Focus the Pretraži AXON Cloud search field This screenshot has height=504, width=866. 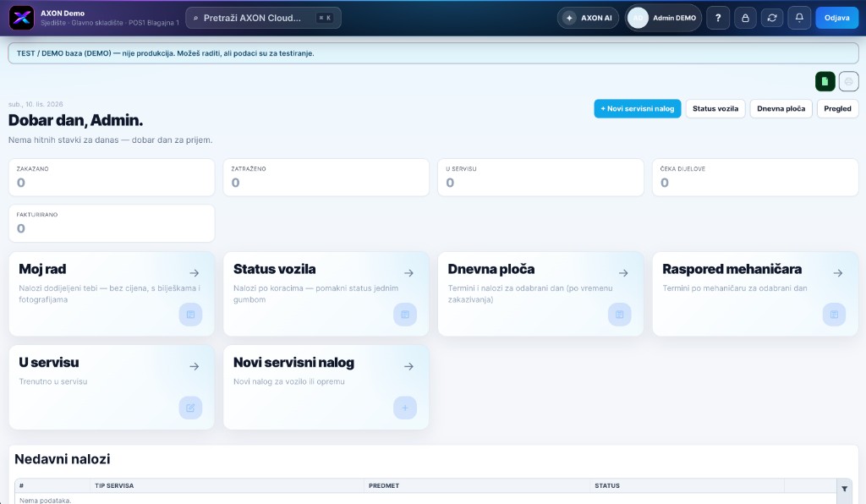(x=264, y=18)
